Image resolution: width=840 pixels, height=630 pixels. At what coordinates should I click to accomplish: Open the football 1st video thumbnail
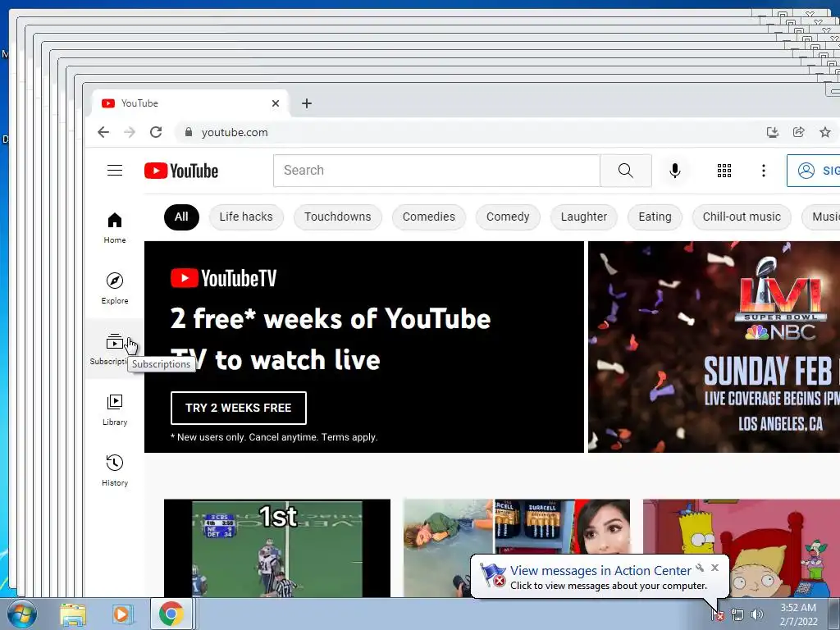click(277, 548)
